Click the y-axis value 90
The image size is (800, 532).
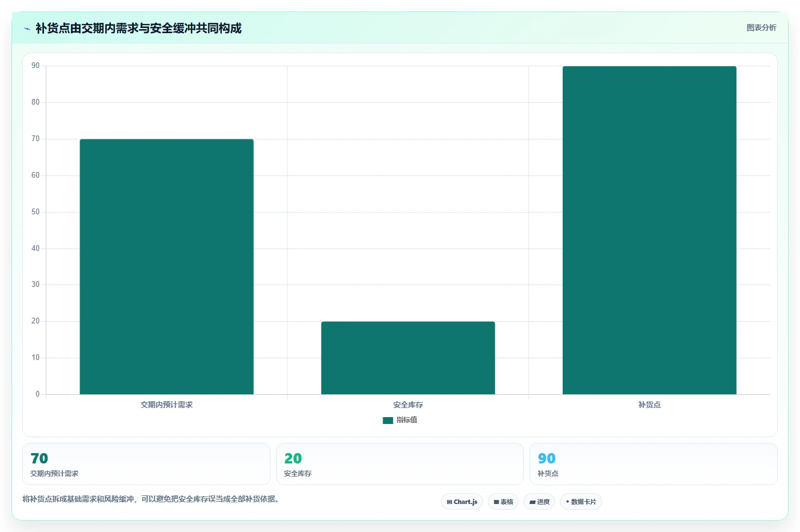35,66
